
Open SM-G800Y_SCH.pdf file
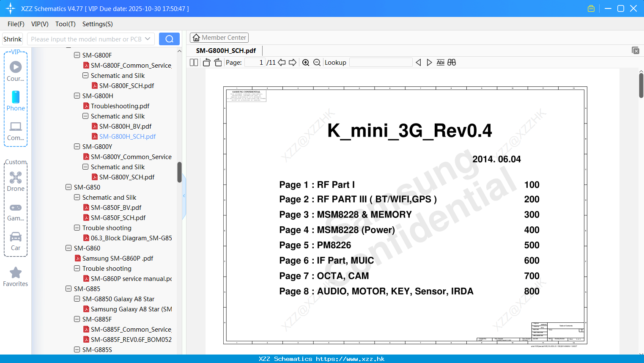[127, 177]
